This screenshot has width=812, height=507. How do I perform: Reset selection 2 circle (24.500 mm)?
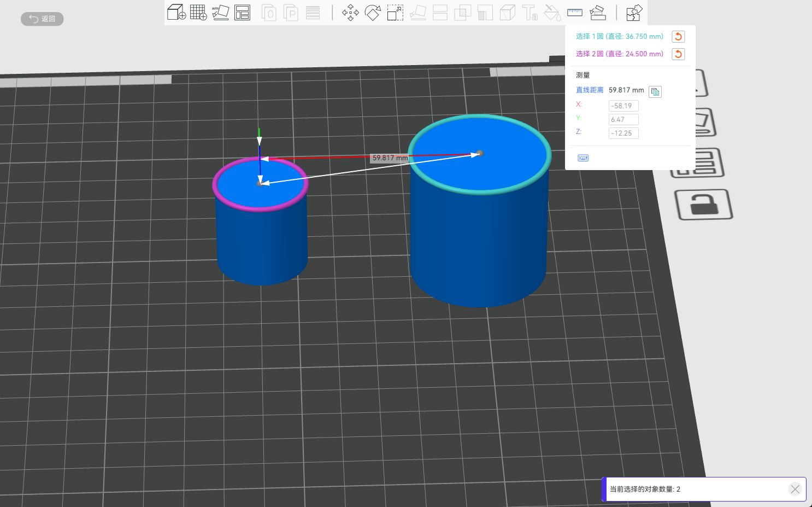(678, 54)
